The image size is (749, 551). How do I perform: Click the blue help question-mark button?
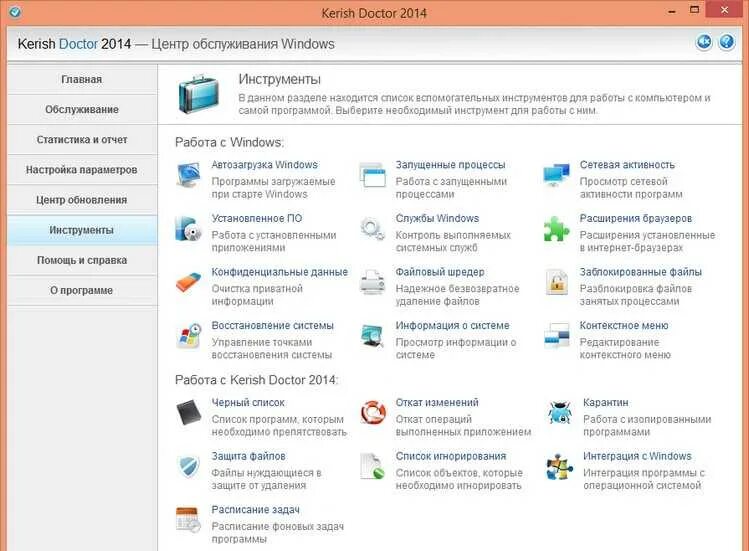pos(727,42)
